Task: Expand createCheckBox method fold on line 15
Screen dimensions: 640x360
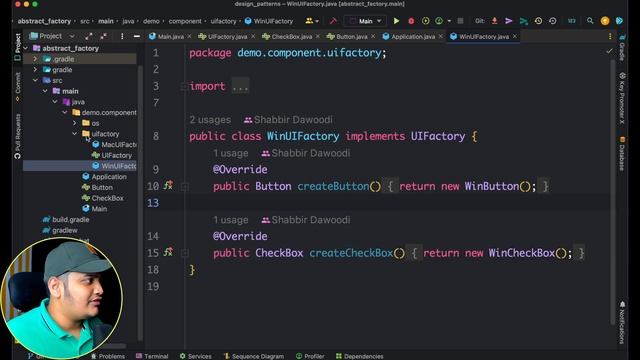Action: (x=184, y=253)
